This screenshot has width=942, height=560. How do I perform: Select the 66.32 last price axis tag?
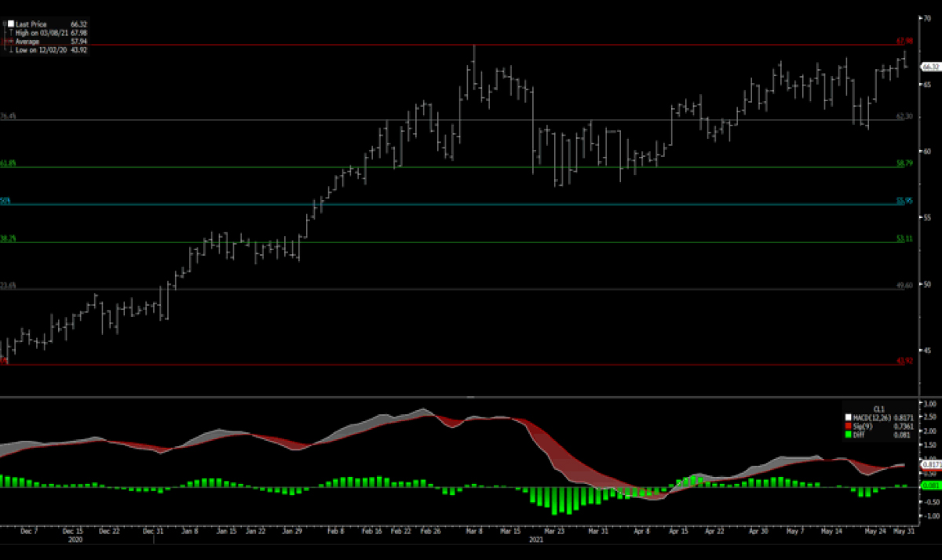point(929,67)
